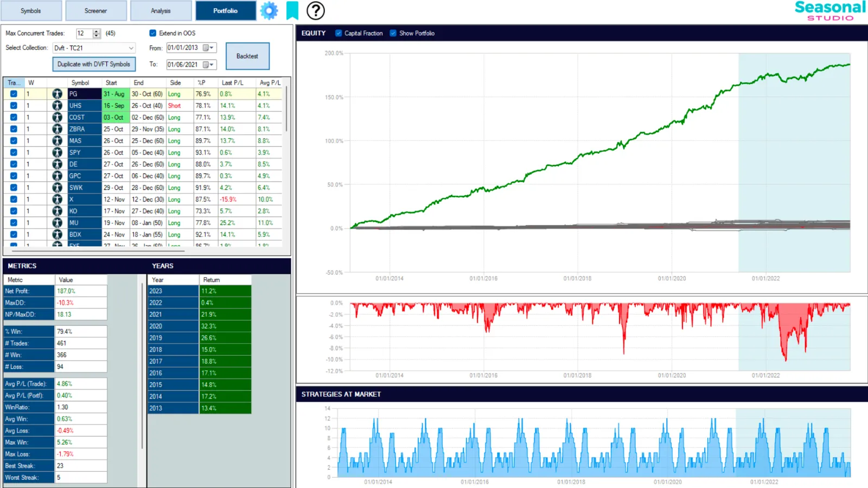This screenshot has width=868, height=488.
Task: Uncheck the UHS trade checkbox
Action: (14, 106)
